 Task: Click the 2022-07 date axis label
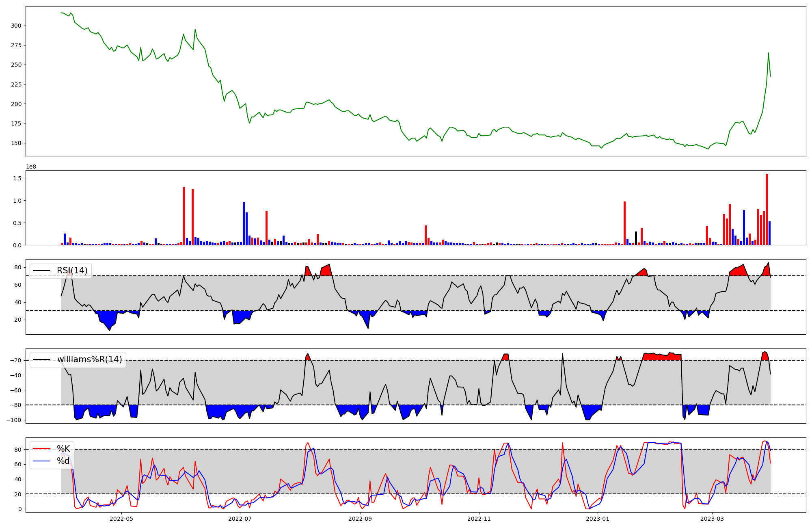(240, 519)
